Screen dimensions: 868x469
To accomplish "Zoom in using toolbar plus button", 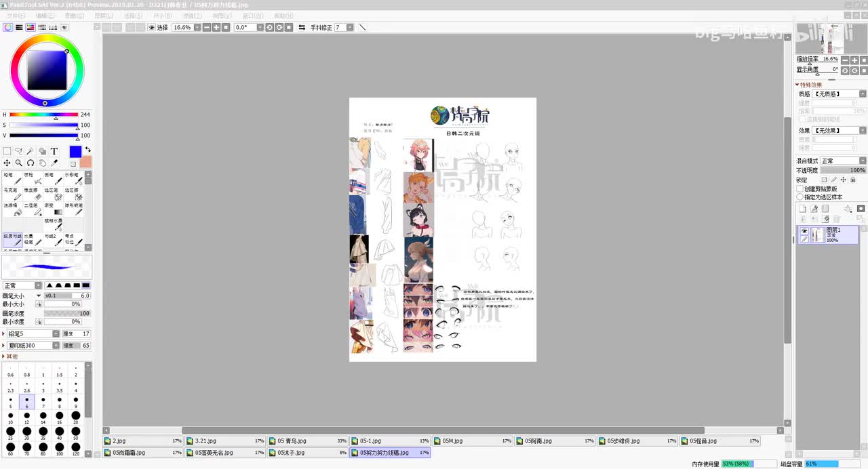I will (216, 28).
